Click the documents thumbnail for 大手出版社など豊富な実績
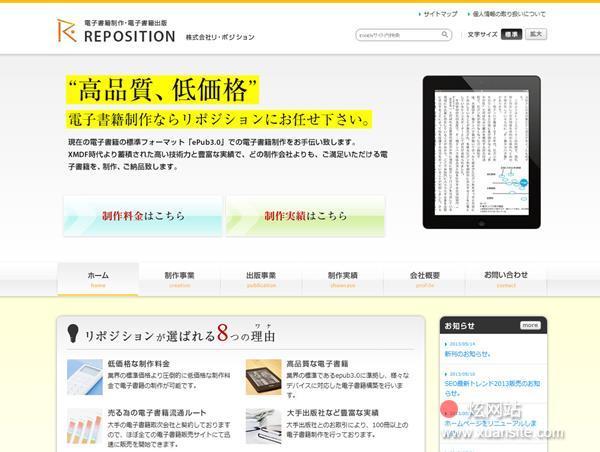Image resolution: width=600 pixels, height=452 pixels. click(x=264, y=425)
